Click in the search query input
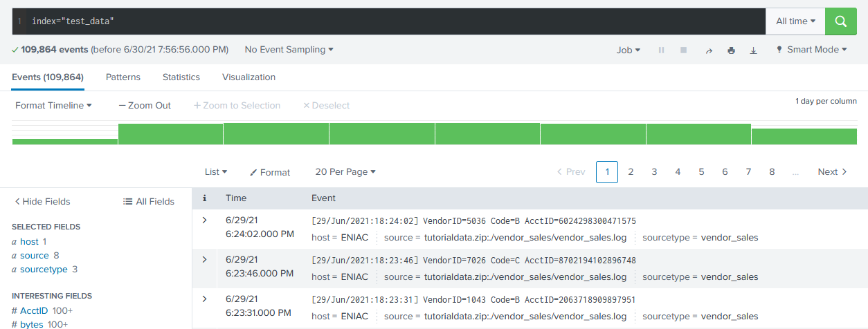This screenshot has width=868, height=329. point(395,21)
